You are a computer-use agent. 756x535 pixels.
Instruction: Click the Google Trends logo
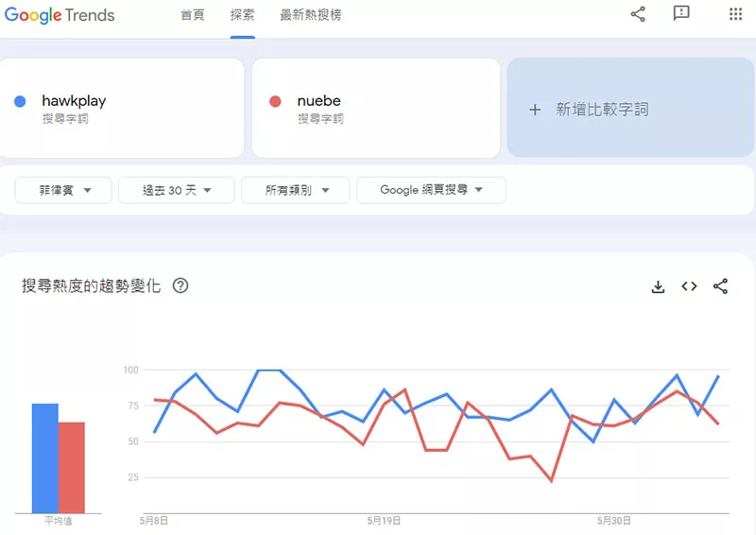(x=60, y=15)
